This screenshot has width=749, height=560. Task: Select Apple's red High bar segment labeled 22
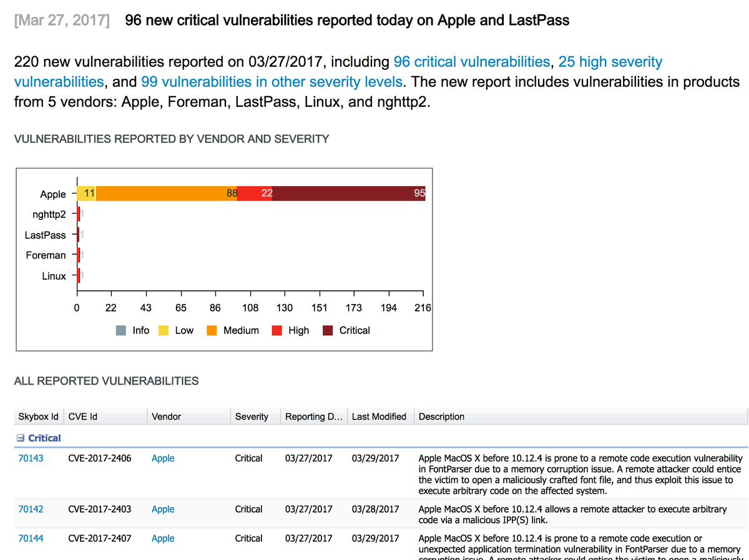pyautogui.click(x=255, y=194)
